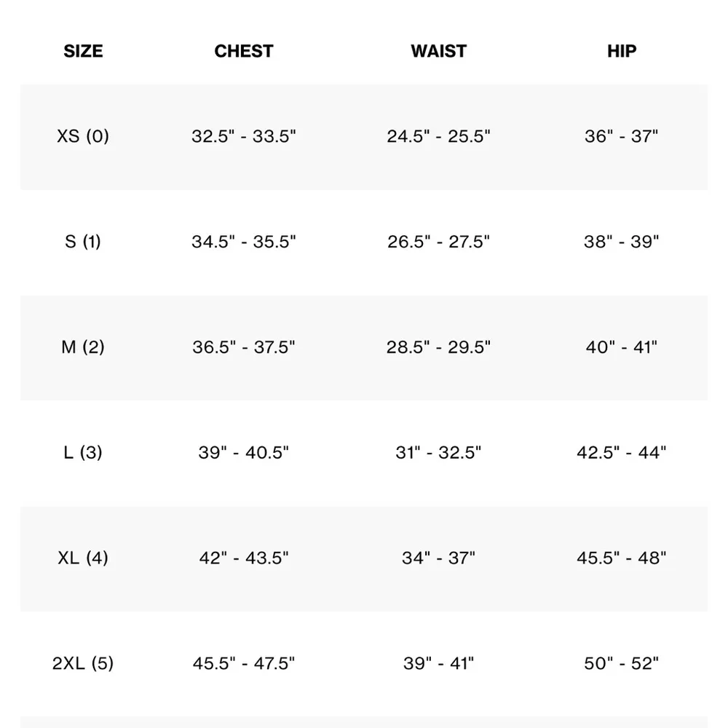Select the 2XL (5) size row label

(x=83, y=664)
